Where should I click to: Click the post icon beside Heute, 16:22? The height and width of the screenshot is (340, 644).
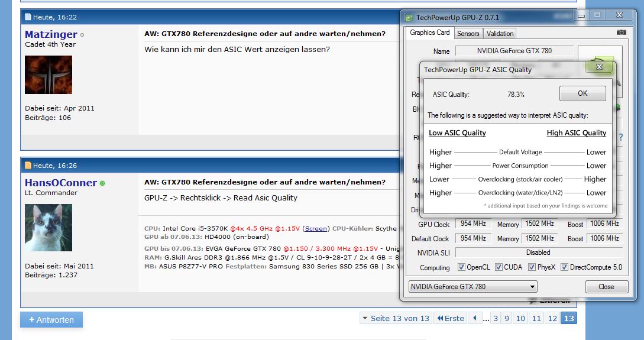(28, 17)
